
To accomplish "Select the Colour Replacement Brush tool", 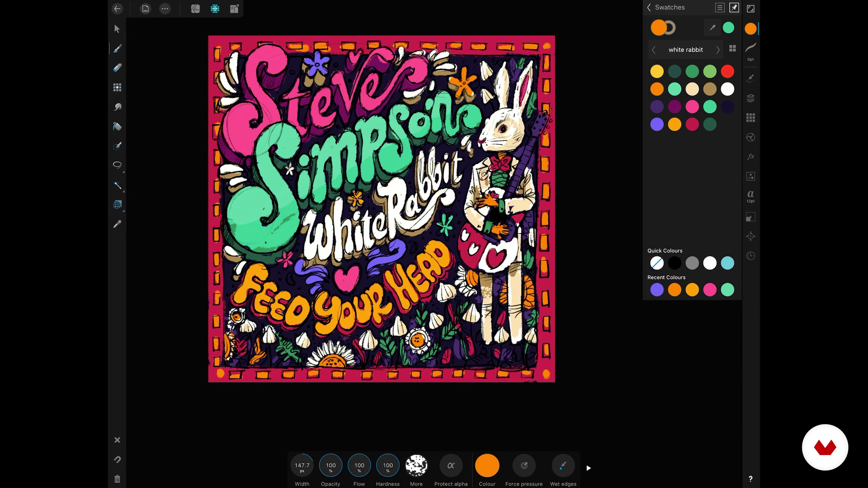I will 117,146.
